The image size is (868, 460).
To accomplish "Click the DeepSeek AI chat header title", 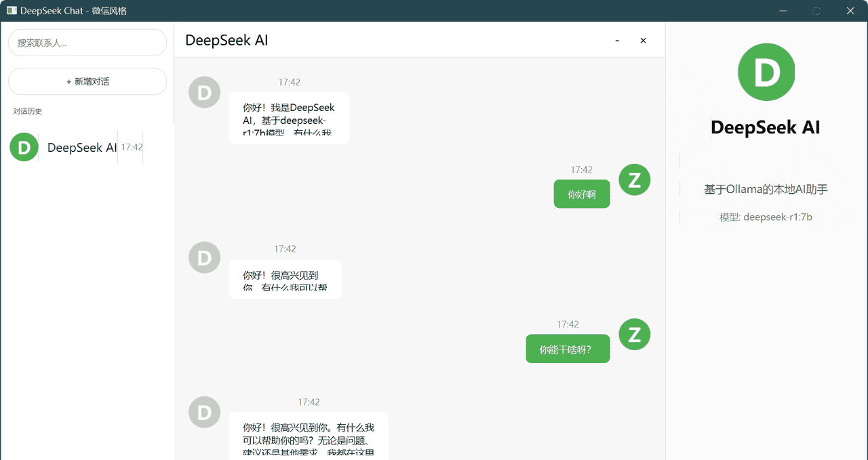I will 226,41.
